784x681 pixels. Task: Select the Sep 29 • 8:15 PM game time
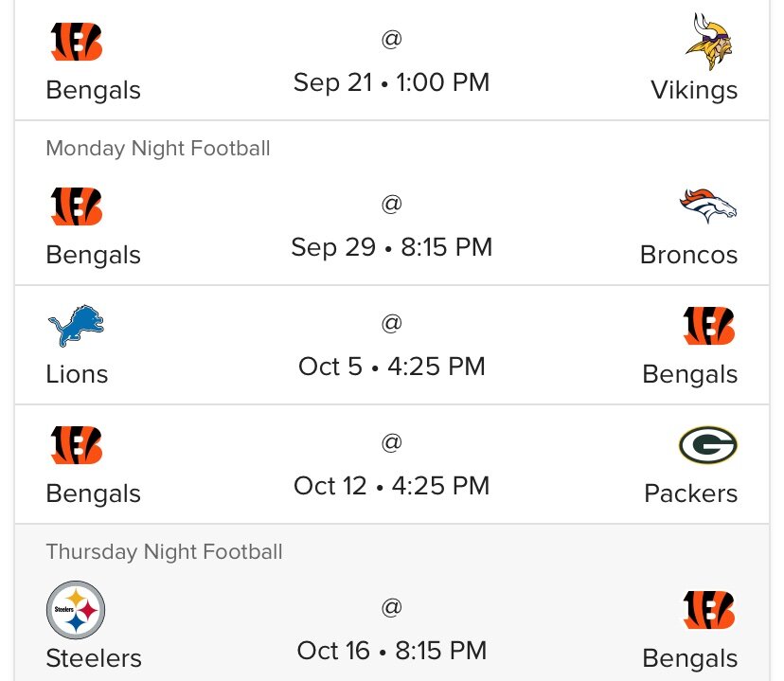pos(391,247)
